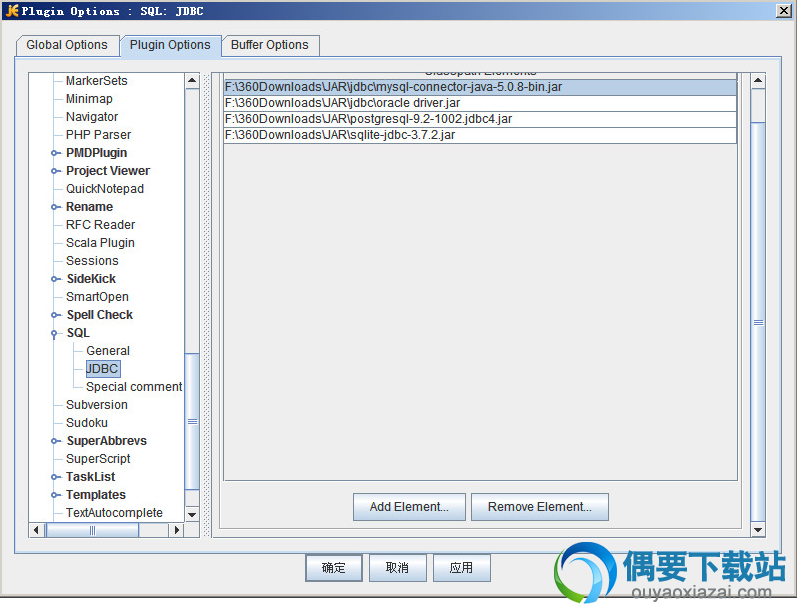Expand the Spell Check node

[54, 315]
